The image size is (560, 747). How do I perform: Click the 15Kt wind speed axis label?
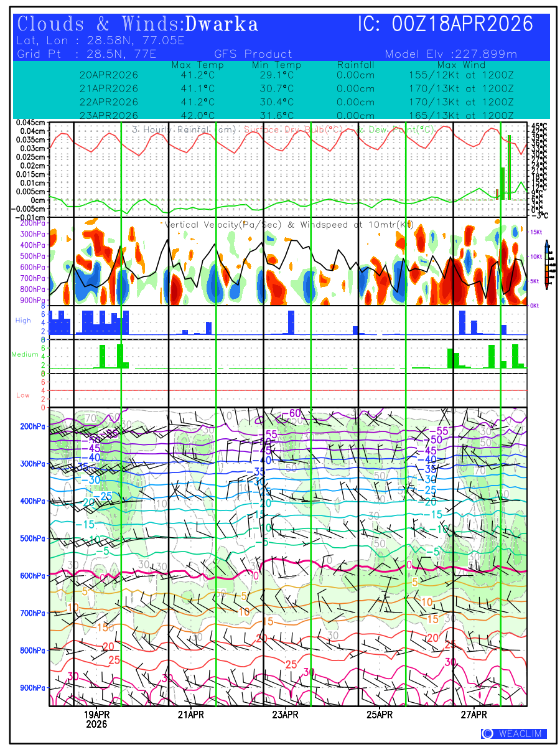coord(536,232)
